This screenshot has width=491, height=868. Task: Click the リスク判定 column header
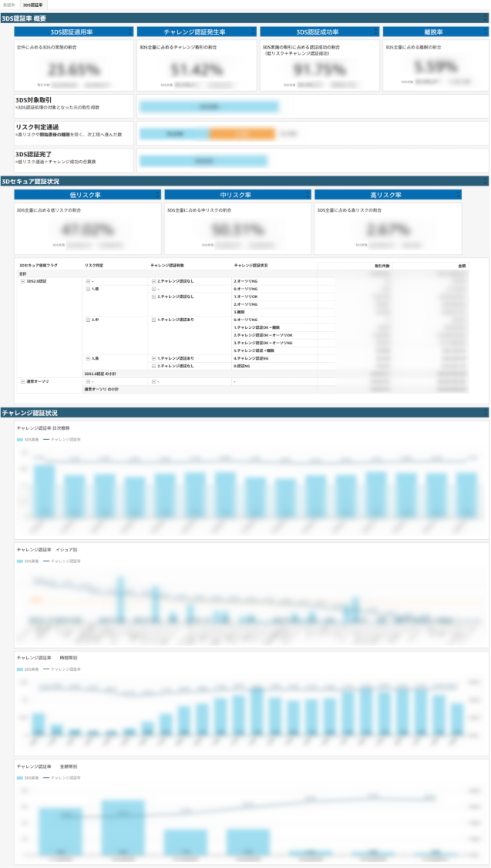pyautogui.click(x=92, y=266)
